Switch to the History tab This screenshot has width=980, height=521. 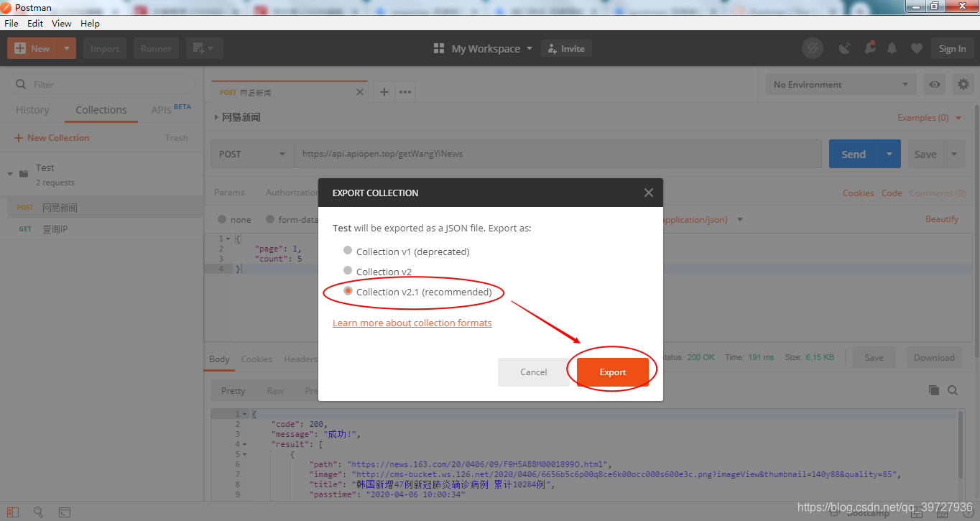[x=32, y=110]
